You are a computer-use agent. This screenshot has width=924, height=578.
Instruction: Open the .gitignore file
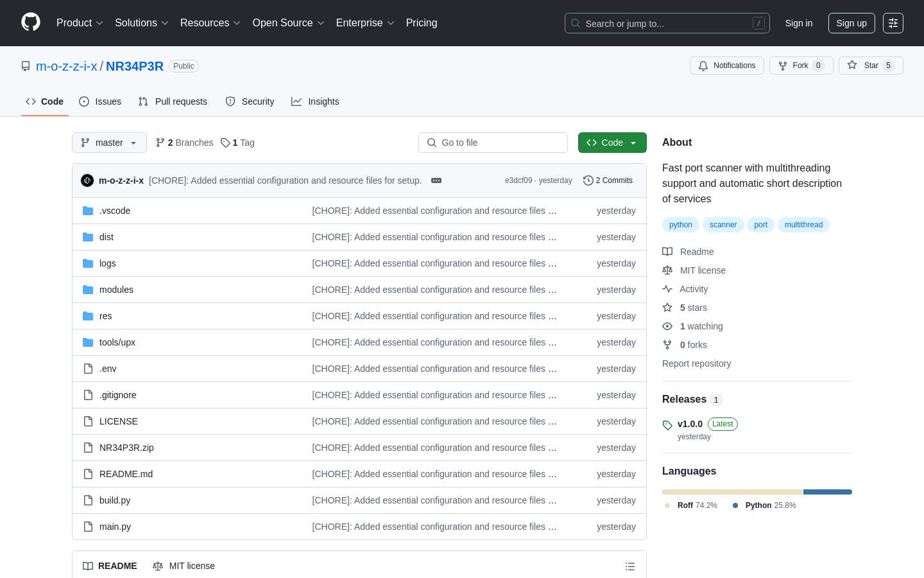(118, 395)
